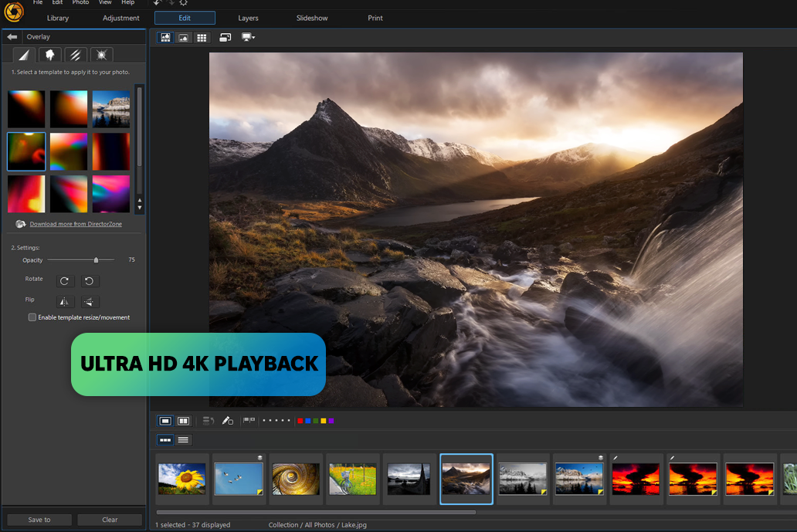Click the redo arrow in top toolbar
The height and width of the screenshot is (532, 797).
171,2
